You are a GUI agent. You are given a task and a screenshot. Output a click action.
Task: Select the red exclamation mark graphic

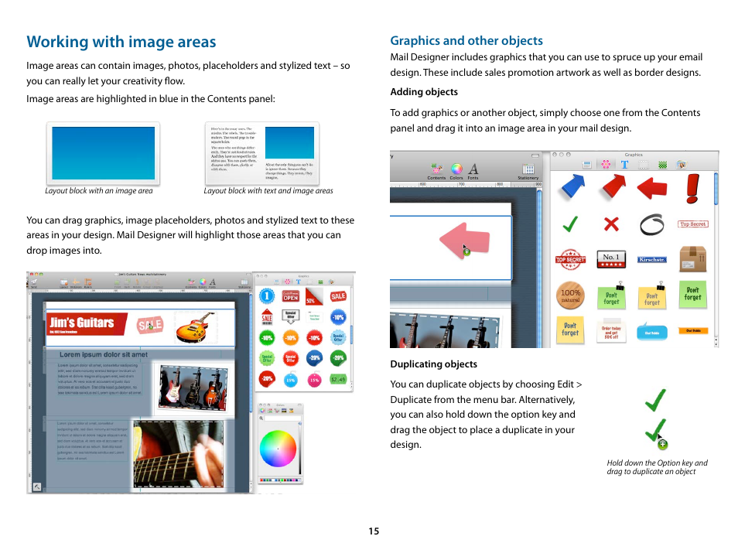coord(692,188)
